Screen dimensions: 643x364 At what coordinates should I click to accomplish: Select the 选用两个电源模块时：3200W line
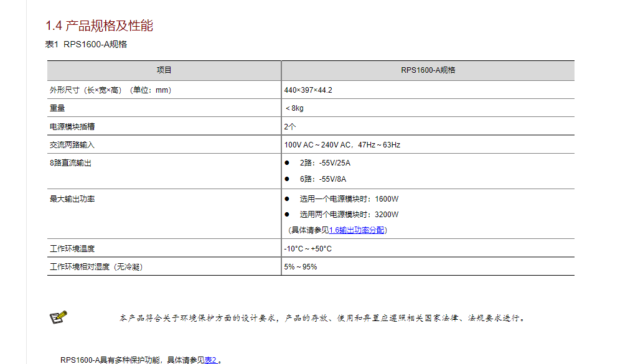point(349,215)
